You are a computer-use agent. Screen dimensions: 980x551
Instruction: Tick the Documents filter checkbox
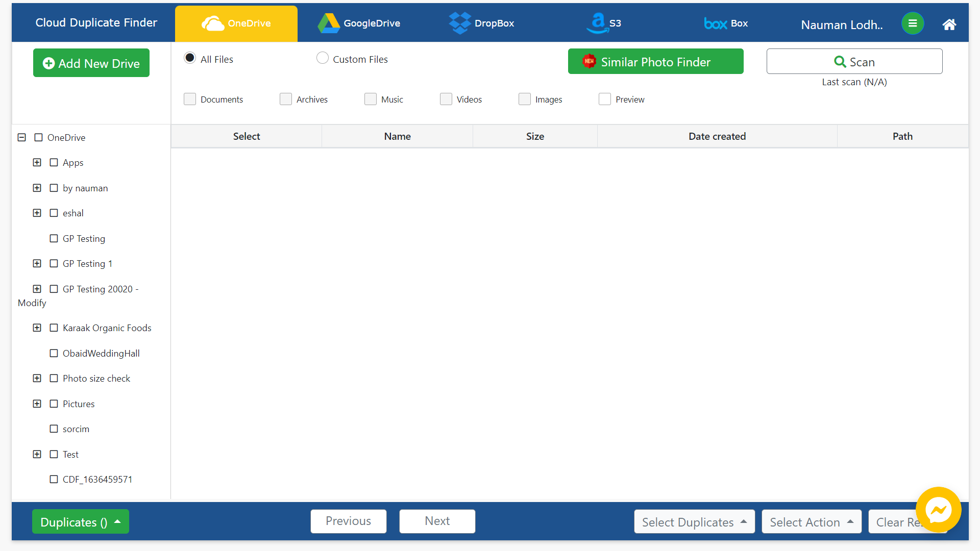tap(190, 99)
